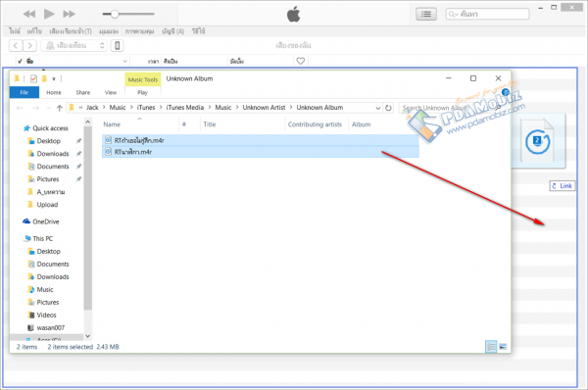Click the iTunes play button
The height and width of the screenshot is (390, 588).
pos(49,14)
